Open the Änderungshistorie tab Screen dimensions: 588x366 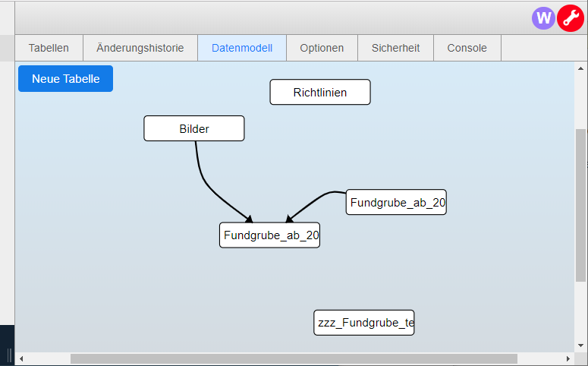140,48
